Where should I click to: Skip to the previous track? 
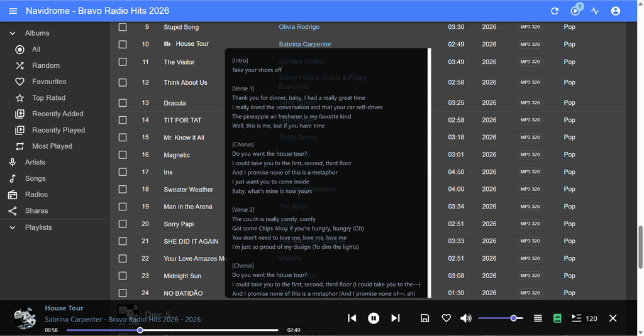pos(352,318)
